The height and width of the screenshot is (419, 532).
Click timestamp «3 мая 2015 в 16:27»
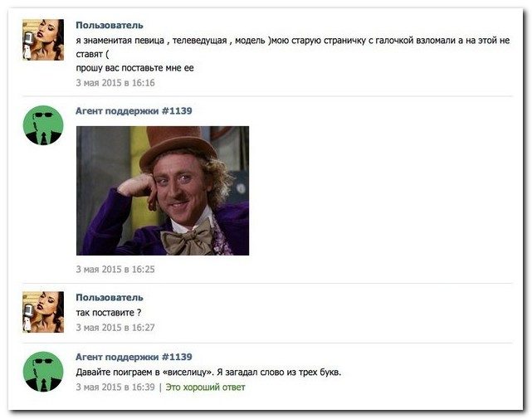tap(115, 328)
